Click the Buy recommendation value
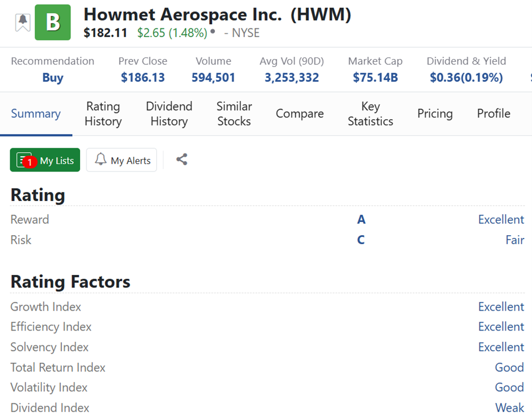Viewport: 532px width, 418px height. pyautogui.click(x=53, y=78)
